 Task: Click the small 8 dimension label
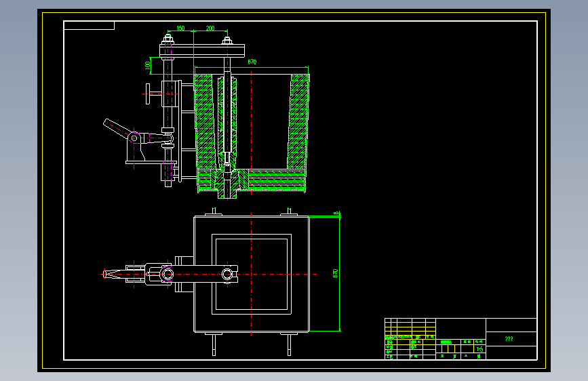(336, 213)
